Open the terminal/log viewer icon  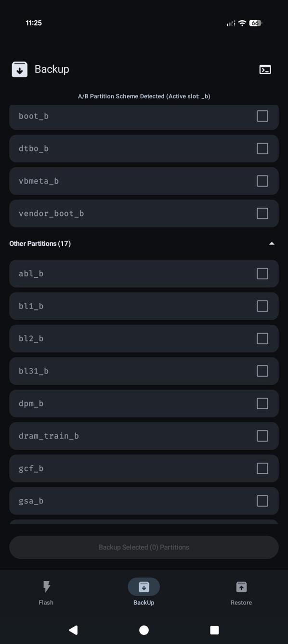tap(265, 69)
